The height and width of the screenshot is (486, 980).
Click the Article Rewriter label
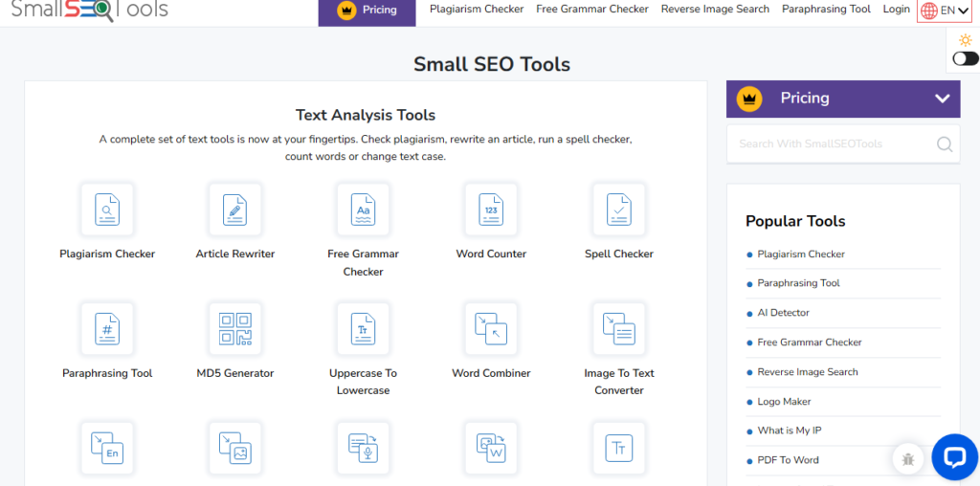235,254
